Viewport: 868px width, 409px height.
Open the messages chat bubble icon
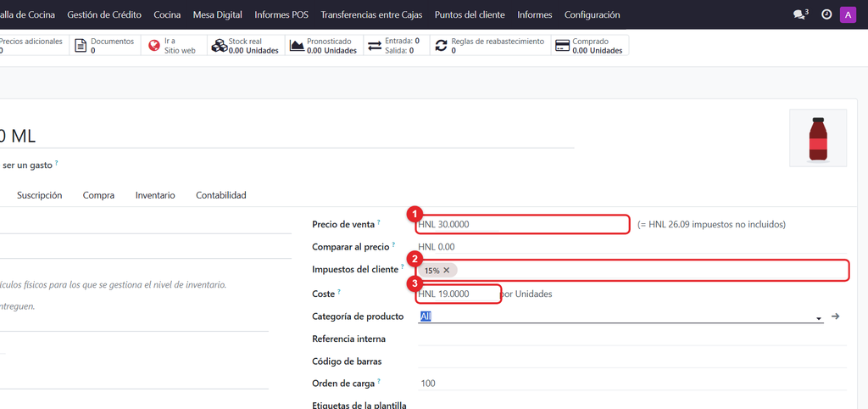800,15
